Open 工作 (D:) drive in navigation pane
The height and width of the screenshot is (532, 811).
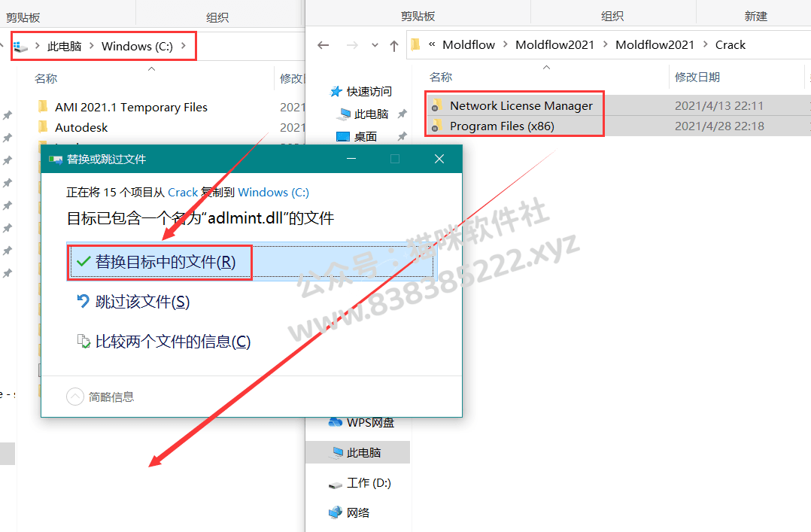pos(369,483)
